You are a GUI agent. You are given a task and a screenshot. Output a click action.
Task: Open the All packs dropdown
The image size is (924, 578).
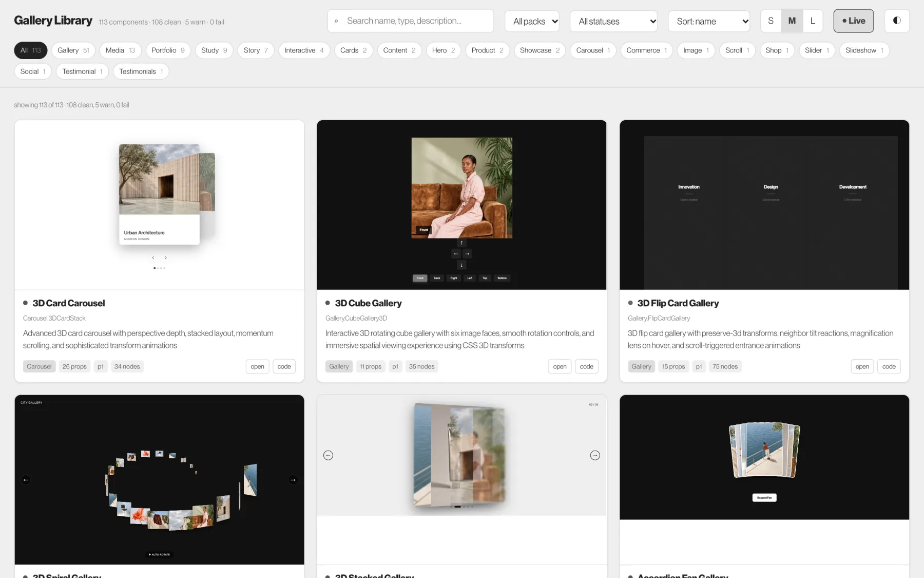coord(532,21)
